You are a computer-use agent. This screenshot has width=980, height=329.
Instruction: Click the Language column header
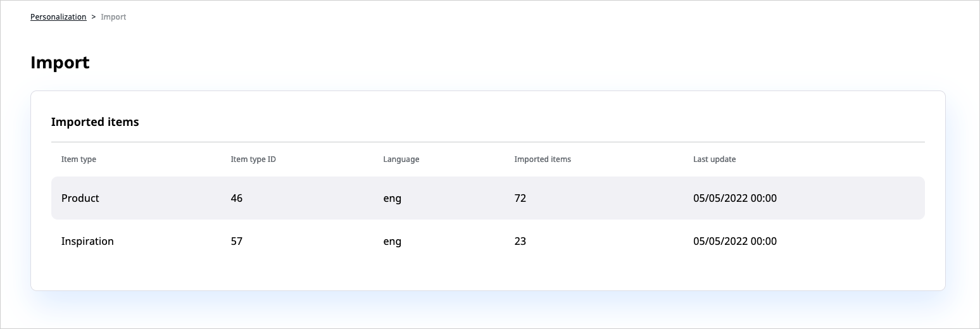[401, 159]
